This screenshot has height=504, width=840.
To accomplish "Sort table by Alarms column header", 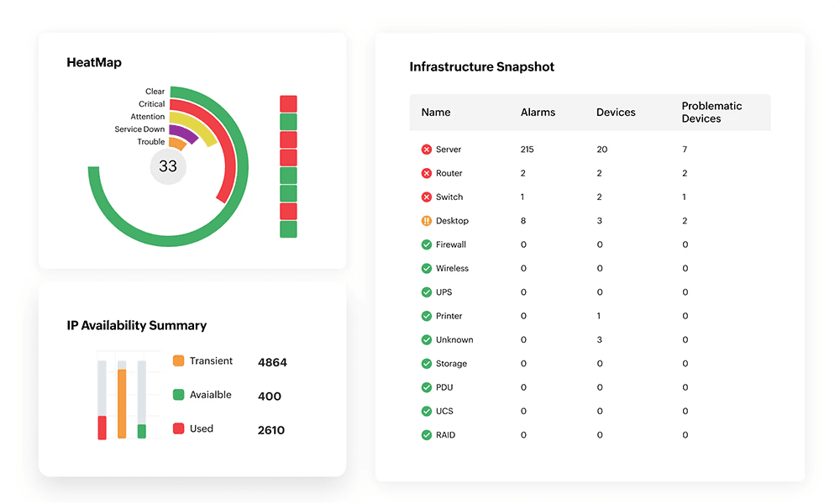I will 538,113.
